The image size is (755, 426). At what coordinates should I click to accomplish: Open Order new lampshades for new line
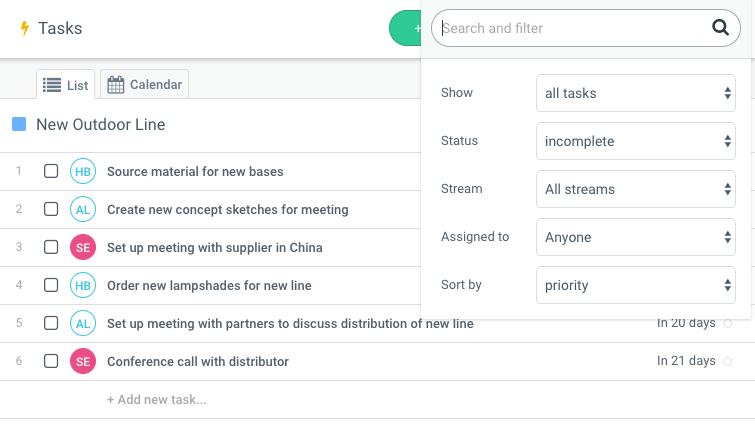pyautogui.click(x=209, y=285)
